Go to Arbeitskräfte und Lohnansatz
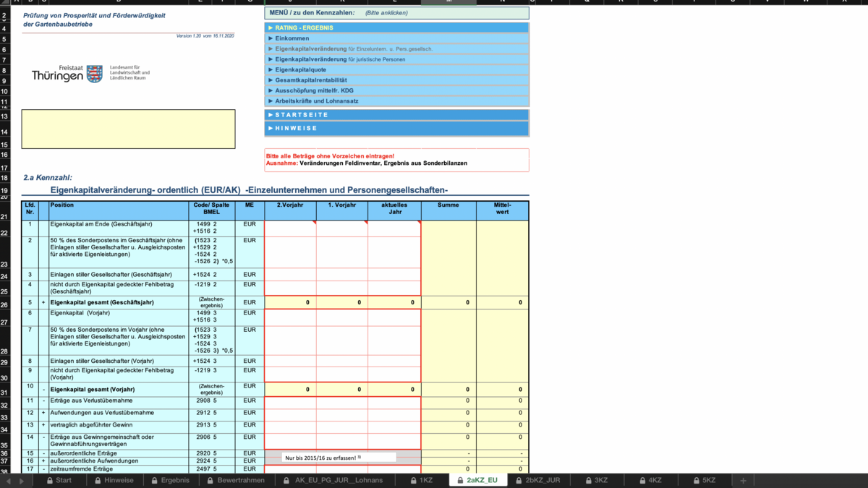The height and width of the screenshot is (488, 868). [396, 101]
